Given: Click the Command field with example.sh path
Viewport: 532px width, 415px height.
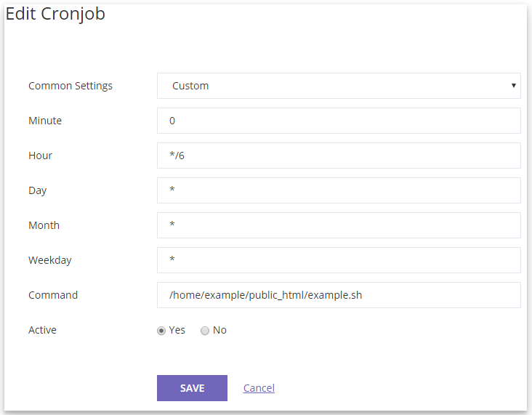Looking at the screenshot, I should tap(339, 295).
